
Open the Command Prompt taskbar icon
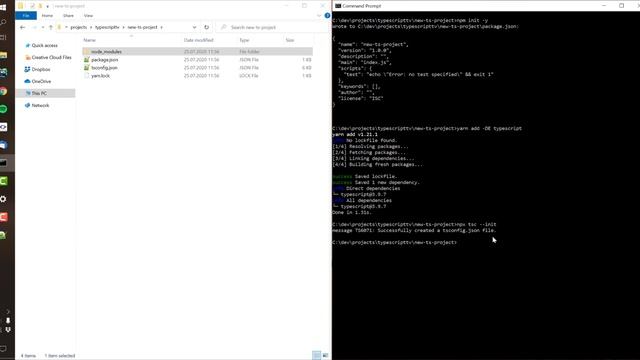pyautogui.click(x=3, y=163)
